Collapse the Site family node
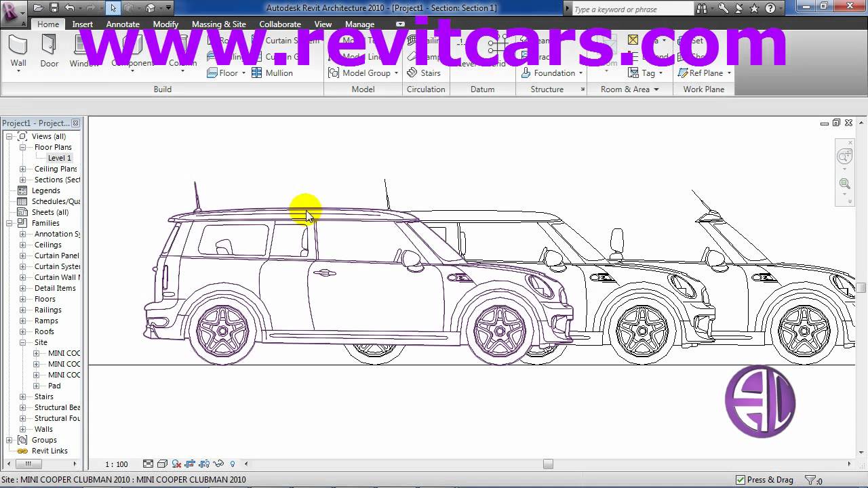The width and height of the screenshot is (868, 488). tap(22, 342)
